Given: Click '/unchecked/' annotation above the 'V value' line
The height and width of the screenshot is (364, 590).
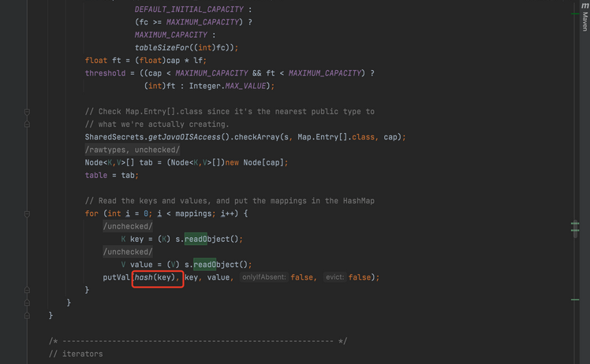Looking at the screenshot, I should 128,252.
